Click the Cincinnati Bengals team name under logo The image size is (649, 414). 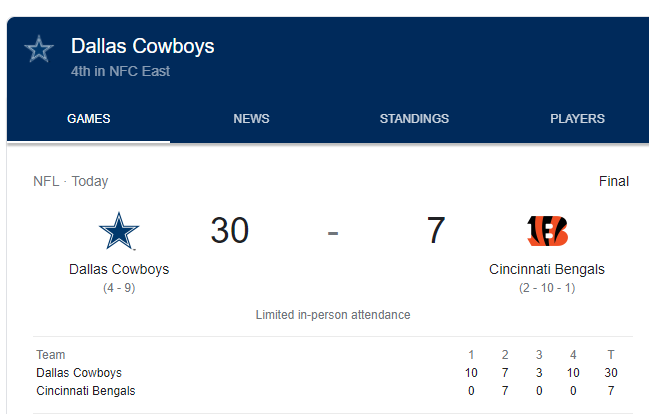(547, 269)
